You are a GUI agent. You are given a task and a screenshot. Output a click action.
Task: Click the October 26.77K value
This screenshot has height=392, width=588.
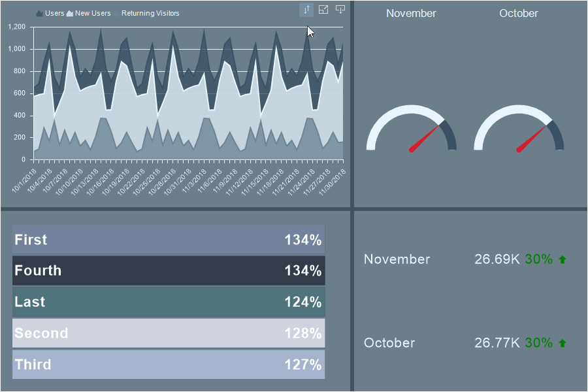(497, 343)
